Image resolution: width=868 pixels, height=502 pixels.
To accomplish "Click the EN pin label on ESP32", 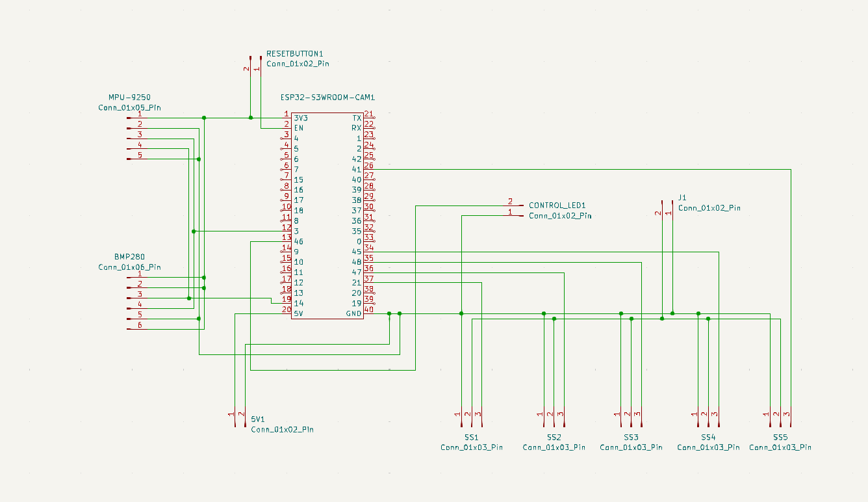I will coord(299,129).
